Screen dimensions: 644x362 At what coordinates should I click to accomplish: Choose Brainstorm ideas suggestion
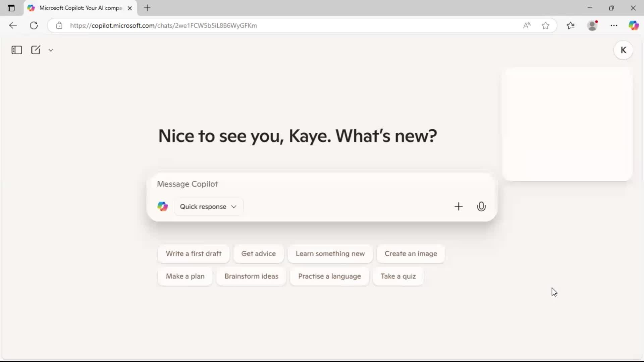pyautogui.click(x=251, y=276)
